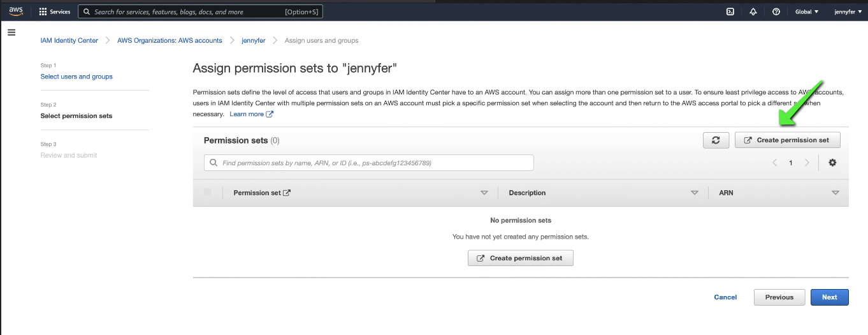
Task: Open the help question mark icon
Action: coord(776,11)
